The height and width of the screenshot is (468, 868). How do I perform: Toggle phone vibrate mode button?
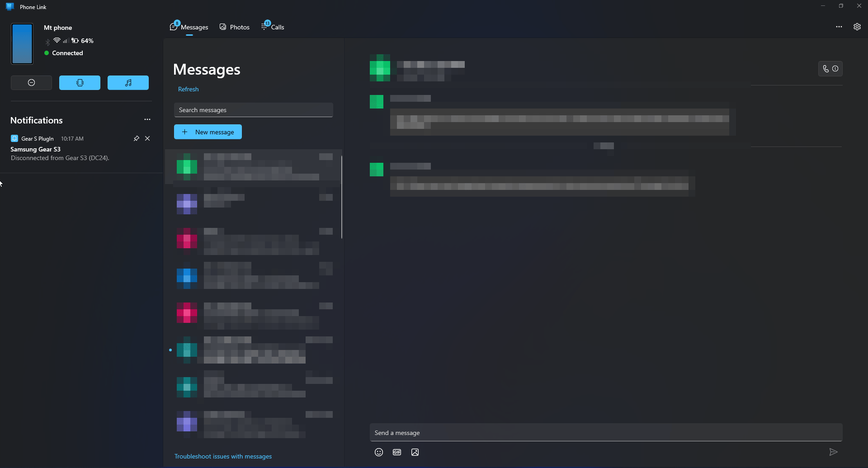pos(80,83)
